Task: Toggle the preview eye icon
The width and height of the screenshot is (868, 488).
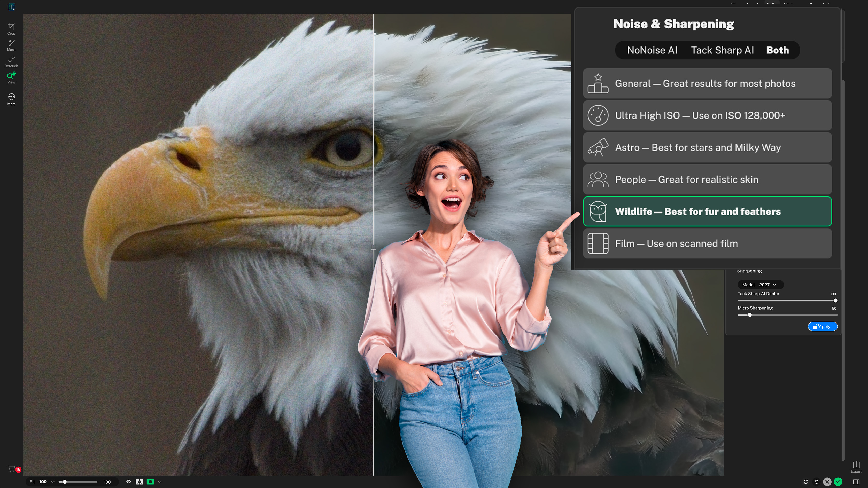Action: pyautogui.click(x=128, y=482)
